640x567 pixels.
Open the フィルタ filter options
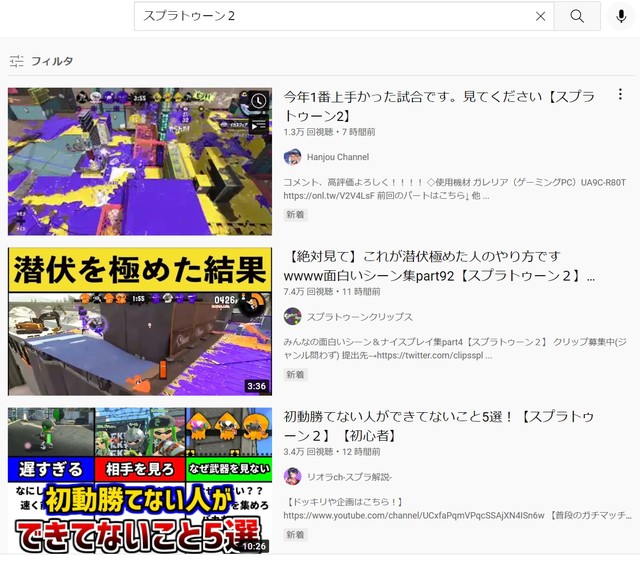(x=41, y=61)
